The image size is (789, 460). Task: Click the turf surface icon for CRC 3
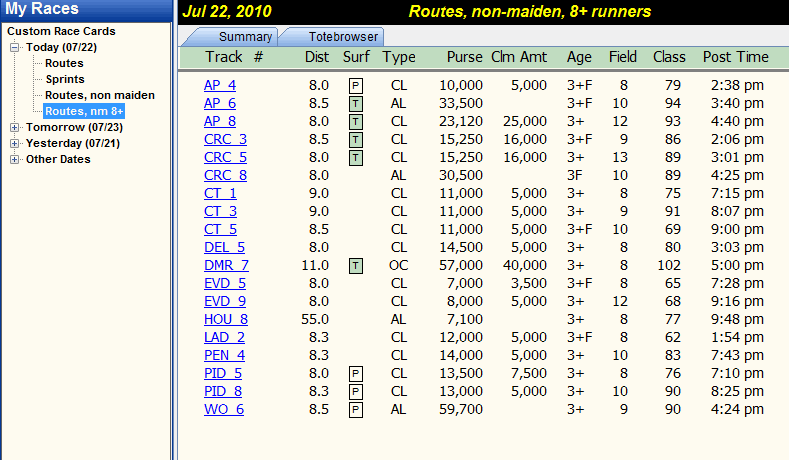[356, 140]
